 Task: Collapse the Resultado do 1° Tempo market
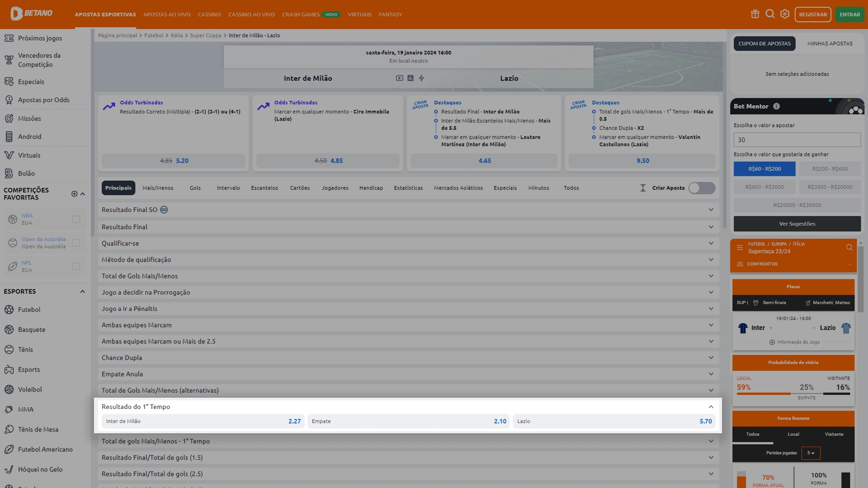coord(711,407)
